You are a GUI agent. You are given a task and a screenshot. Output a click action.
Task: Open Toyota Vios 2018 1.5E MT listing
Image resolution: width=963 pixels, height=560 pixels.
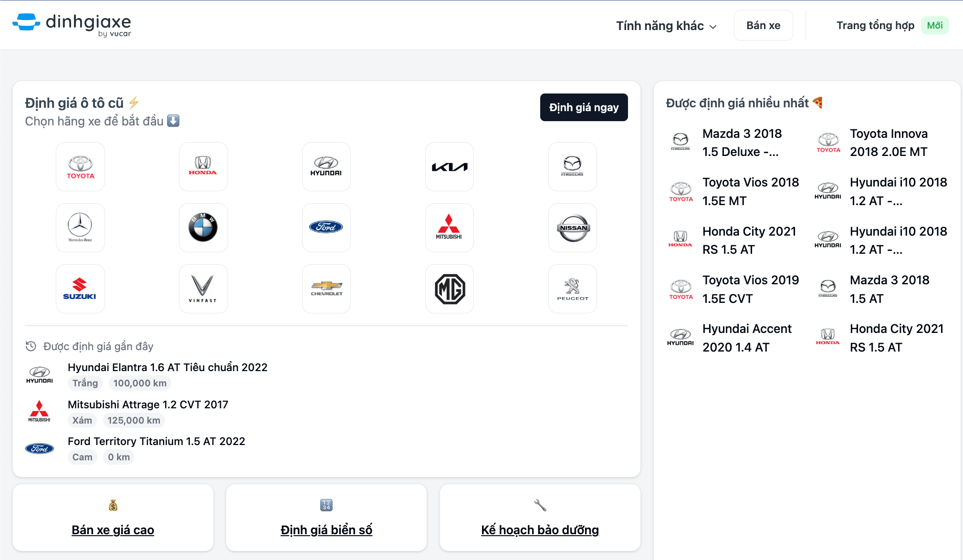tap(751, 191)
